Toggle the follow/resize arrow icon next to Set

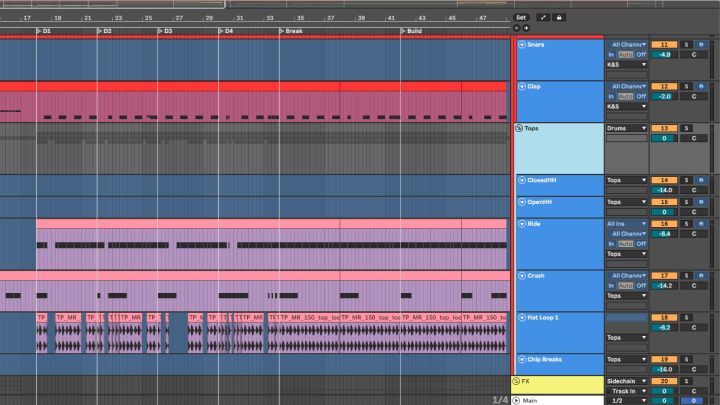[x=543, y=17]
